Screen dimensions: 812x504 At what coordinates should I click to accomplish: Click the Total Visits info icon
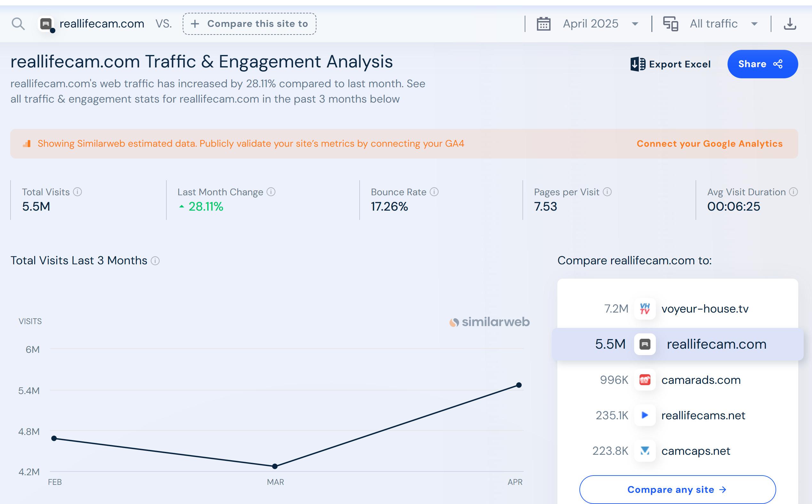[77, 192]
